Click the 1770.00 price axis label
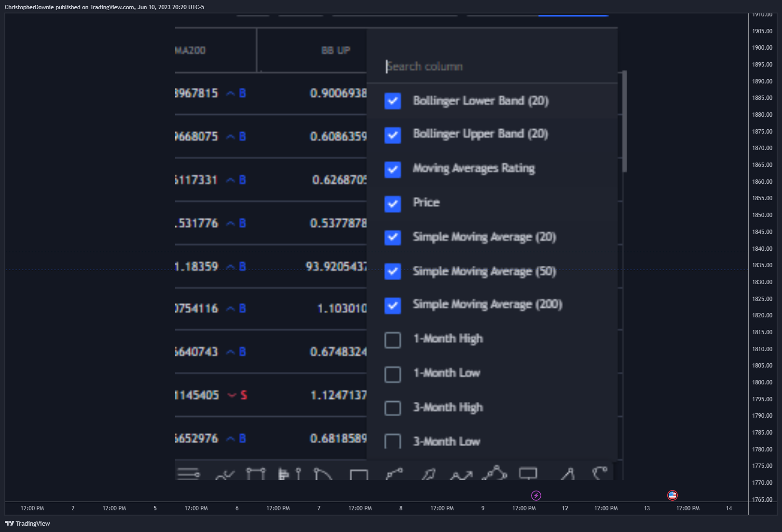The height and width of the screenshot is (532, 782). tap(762, 482)
